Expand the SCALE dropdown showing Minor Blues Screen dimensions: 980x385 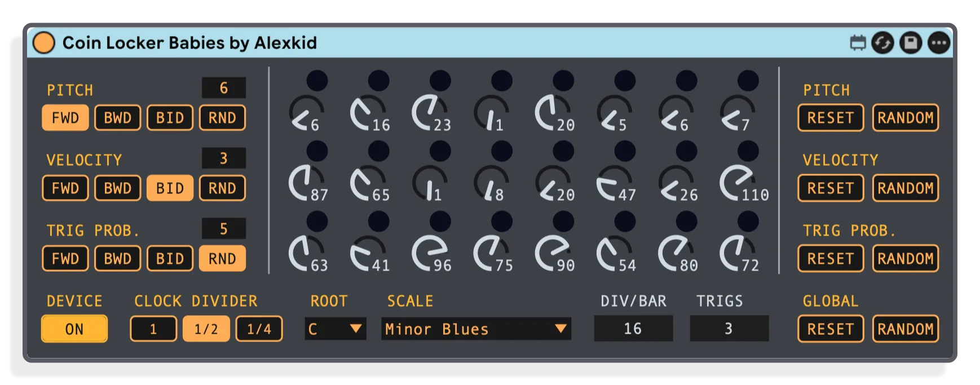click(476, 329)
